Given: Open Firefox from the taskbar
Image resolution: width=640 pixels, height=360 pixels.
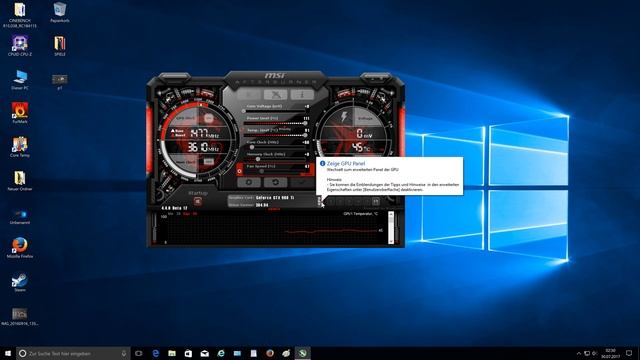Looking at the screenshot, I should (x=270, y=353).
